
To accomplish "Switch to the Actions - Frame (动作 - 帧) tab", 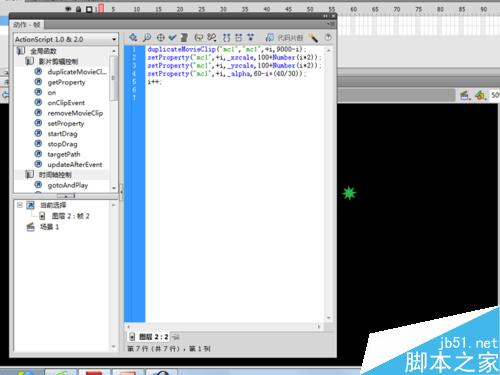I will click(27, 25).
